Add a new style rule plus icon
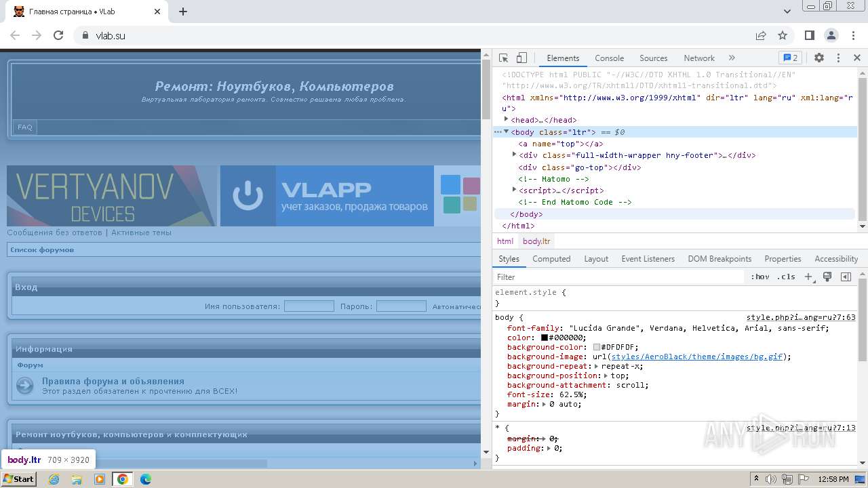 point(808,277)
